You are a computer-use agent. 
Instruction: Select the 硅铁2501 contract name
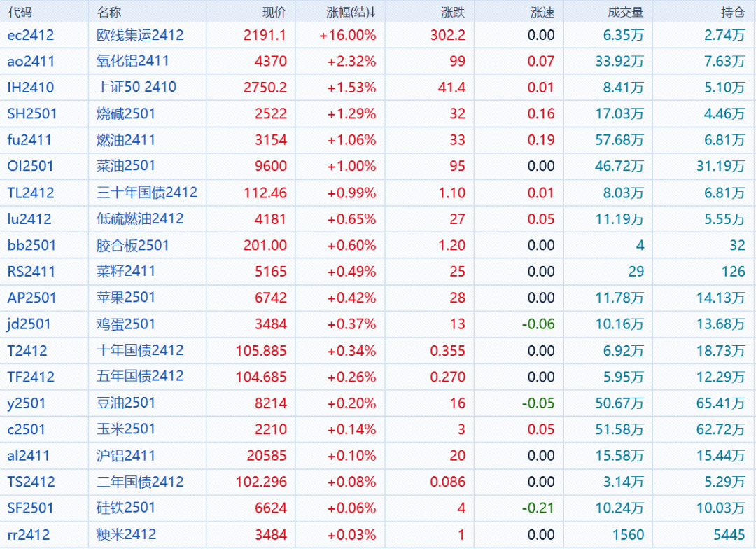tap(126, 508)
